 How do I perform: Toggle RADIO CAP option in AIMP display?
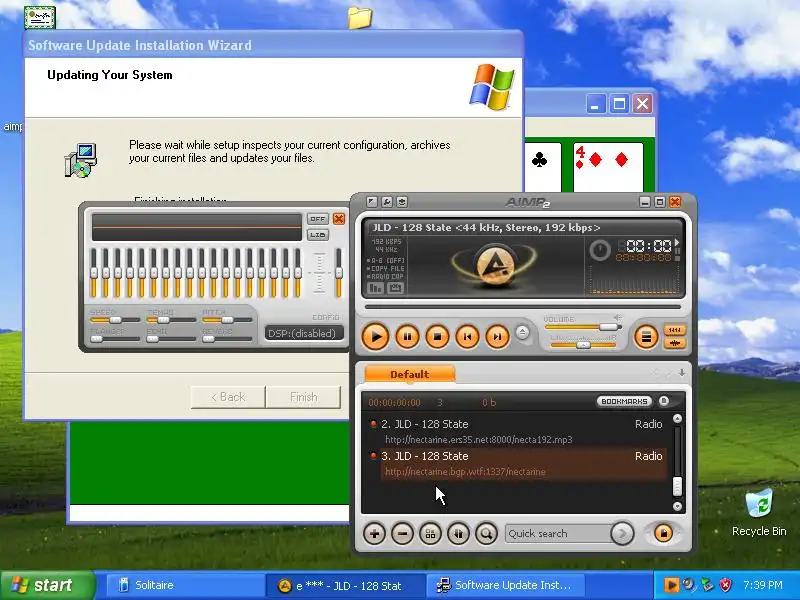pyautogui.click(x=386, y=277)
